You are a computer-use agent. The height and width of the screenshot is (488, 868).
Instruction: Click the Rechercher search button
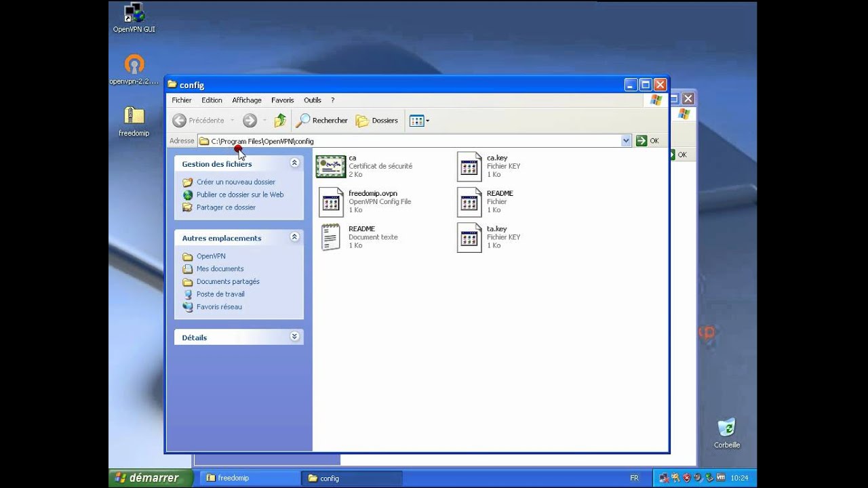(322, 121)
